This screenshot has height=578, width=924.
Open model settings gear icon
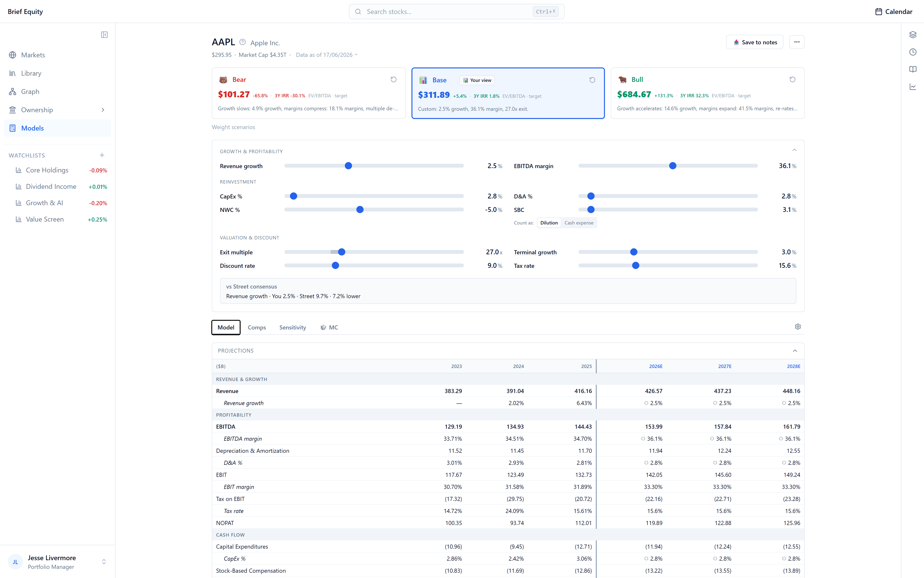click(798, 327)
